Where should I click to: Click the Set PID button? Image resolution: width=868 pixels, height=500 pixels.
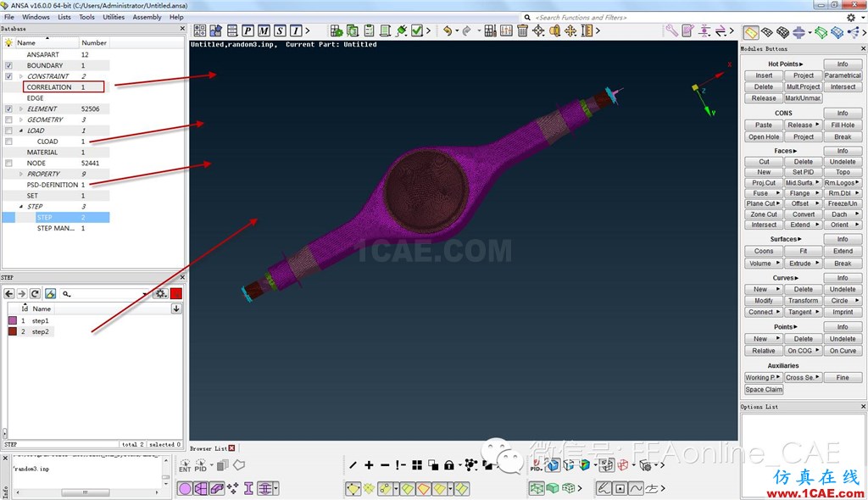coord(803,172)
